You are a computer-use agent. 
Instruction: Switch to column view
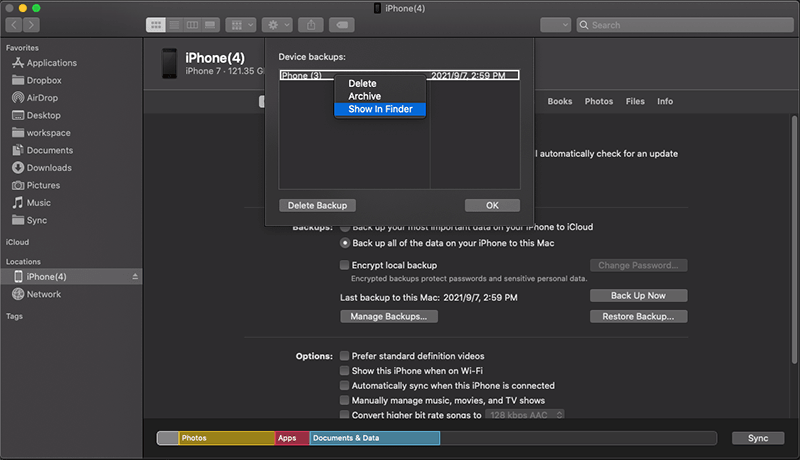pos(192,25)
